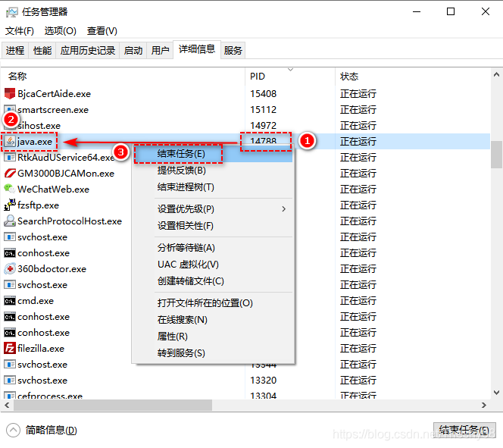Screen dimensions: 503x448
Task: Click the 360bdoctor.exe icon
Action: [10, 269]
